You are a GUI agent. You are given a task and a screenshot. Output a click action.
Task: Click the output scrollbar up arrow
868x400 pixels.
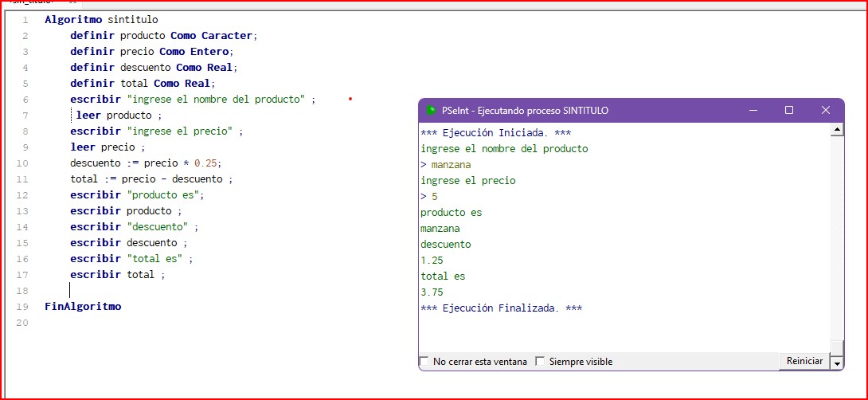(837, 130)
